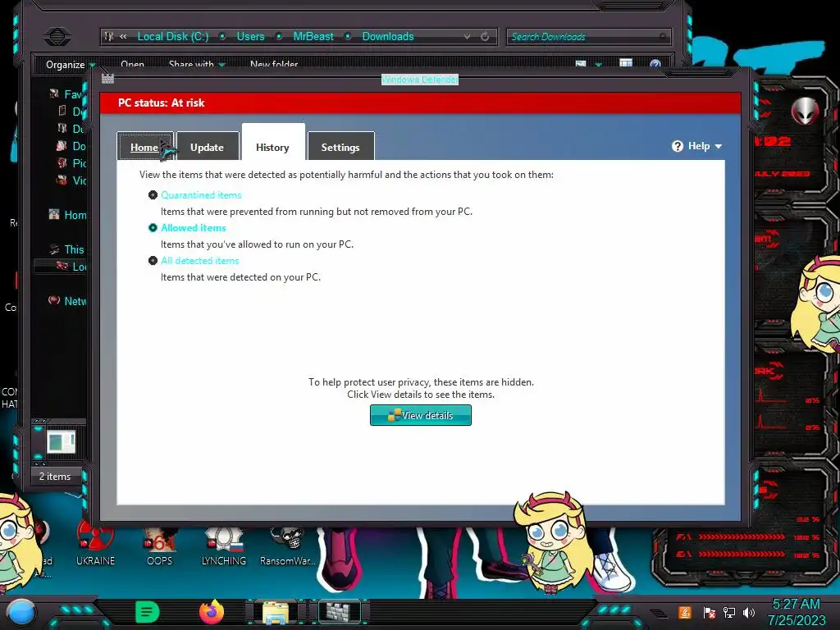Click the Windows Defender title bar icon
Image resolution: width=840 pixels, height=630 pixels.
pyautogui.click(x=107, y=79)
